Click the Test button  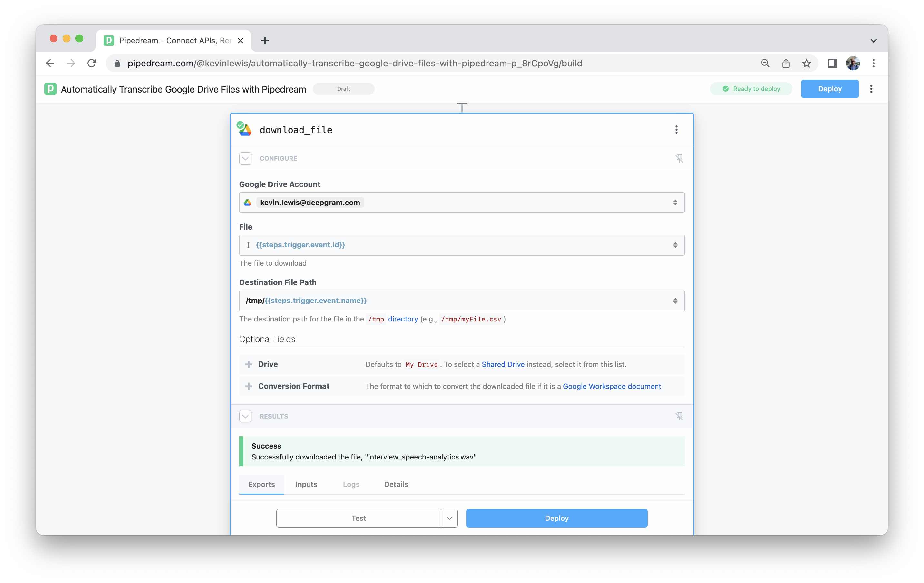359,518
